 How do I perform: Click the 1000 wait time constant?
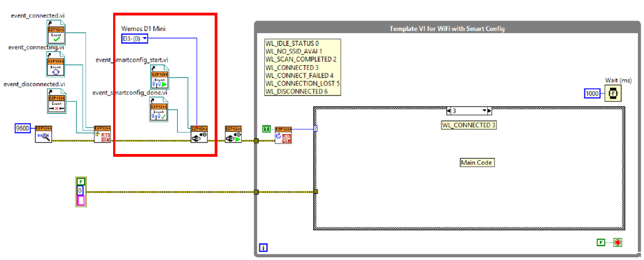593,93
